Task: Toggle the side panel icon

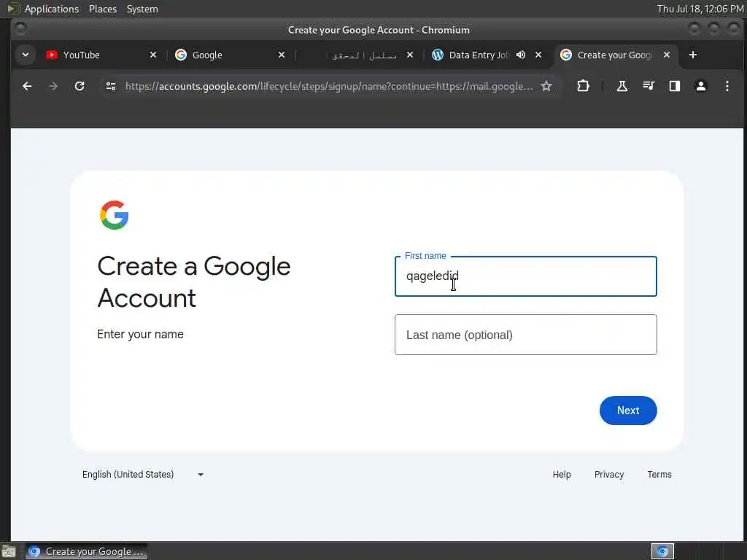Action: tap(675, 86)
